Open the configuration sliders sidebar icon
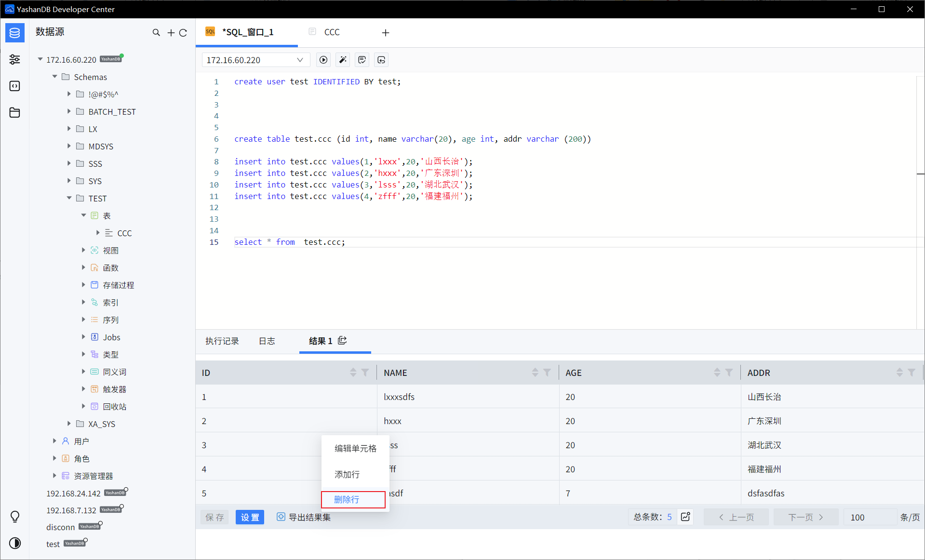Viewport: 925px width, 560px height. [x=15, y=59]
